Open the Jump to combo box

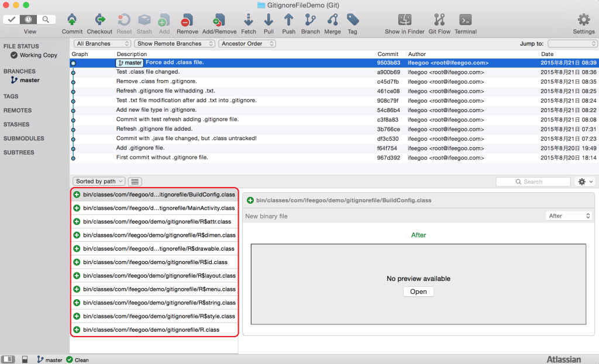click(572, 43)
